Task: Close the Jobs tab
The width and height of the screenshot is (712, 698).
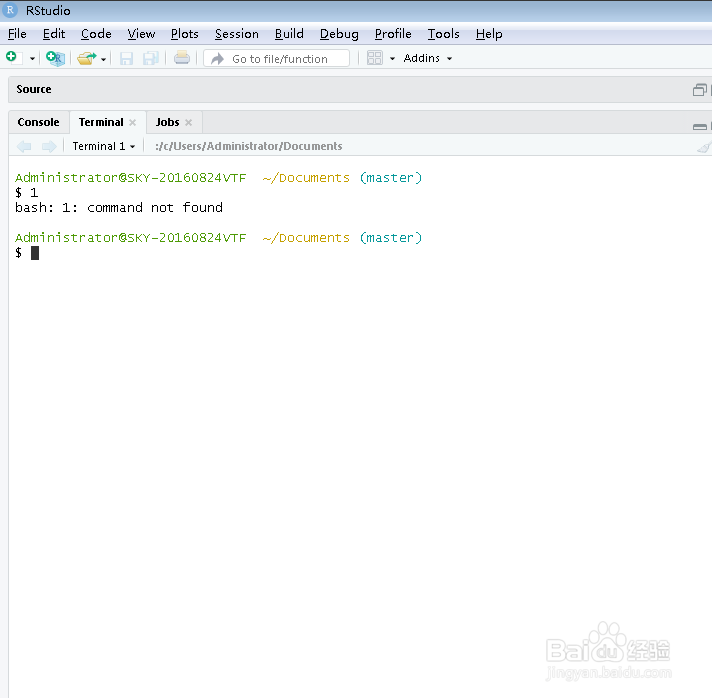Action: [x=188, y=123]
